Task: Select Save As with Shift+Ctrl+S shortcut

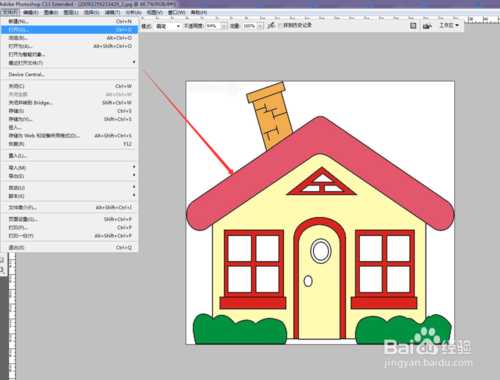Action: 69,119
